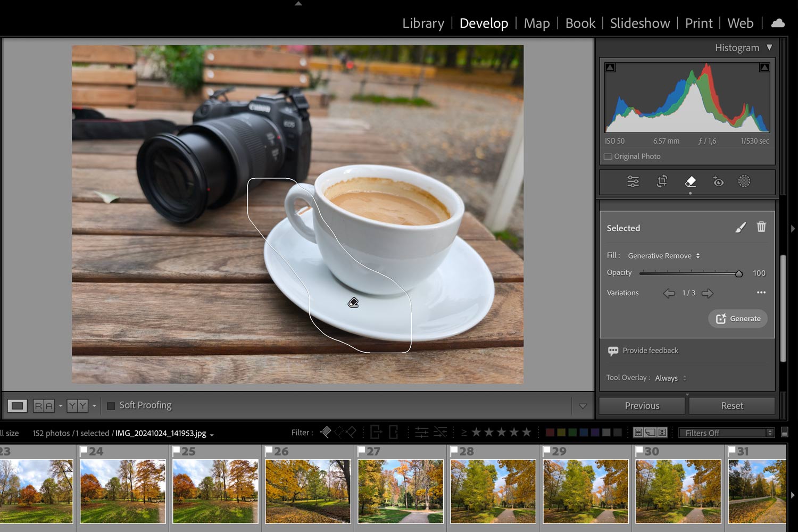This screenshot has width=798, height=532.
Task: Toggle the shadow clipping indicator in histogram
Action: (610, 68)
